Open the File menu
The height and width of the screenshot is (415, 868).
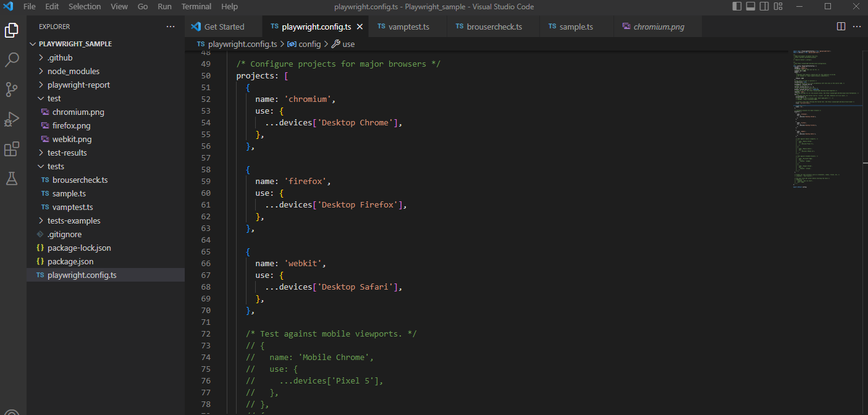pos(30,7)
